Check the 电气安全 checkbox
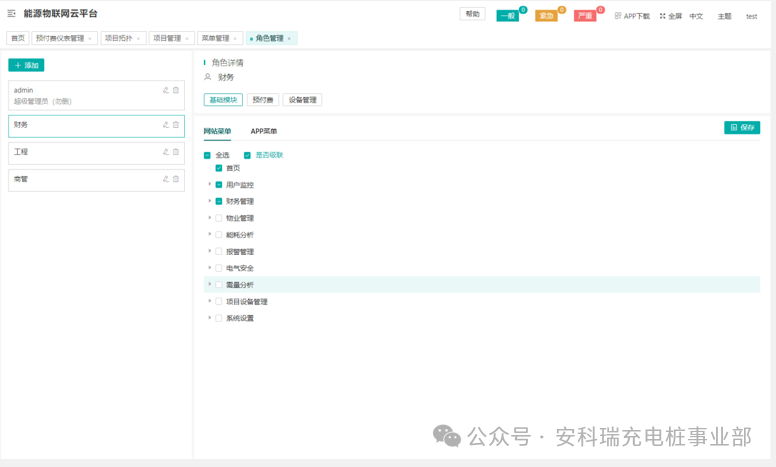Screen dimensions: 776x467 (x=219, y=268)
